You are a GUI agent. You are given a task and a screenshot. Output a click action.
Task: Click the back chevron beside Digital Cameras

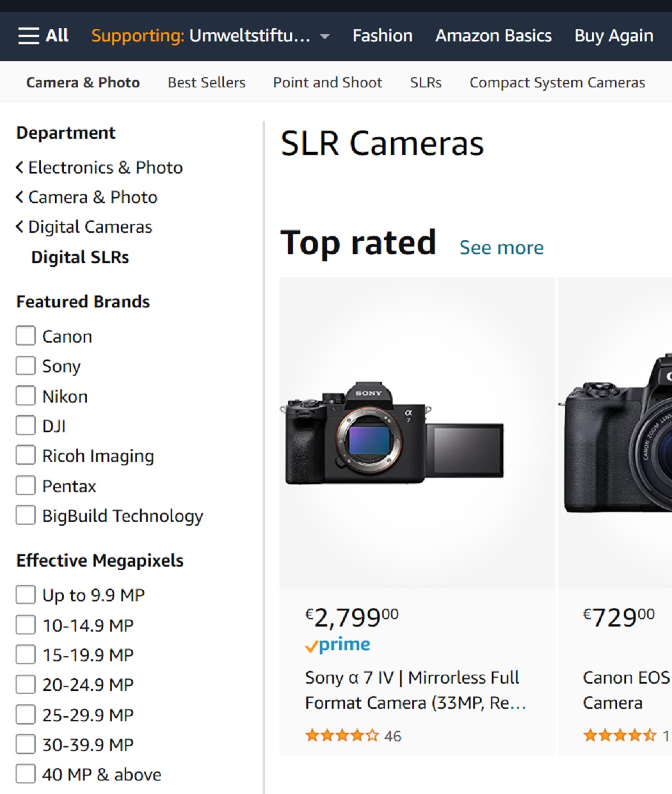(20, 227)
